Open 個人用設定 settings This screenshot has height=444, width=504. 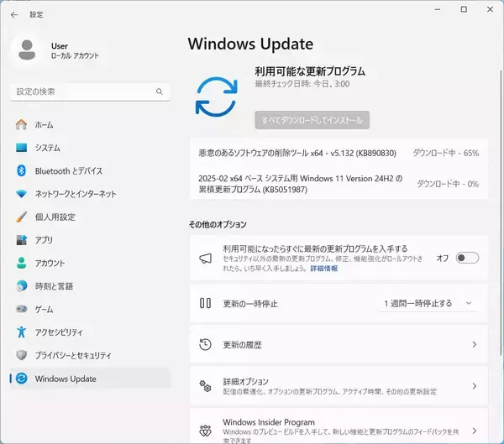coord(91,217)
